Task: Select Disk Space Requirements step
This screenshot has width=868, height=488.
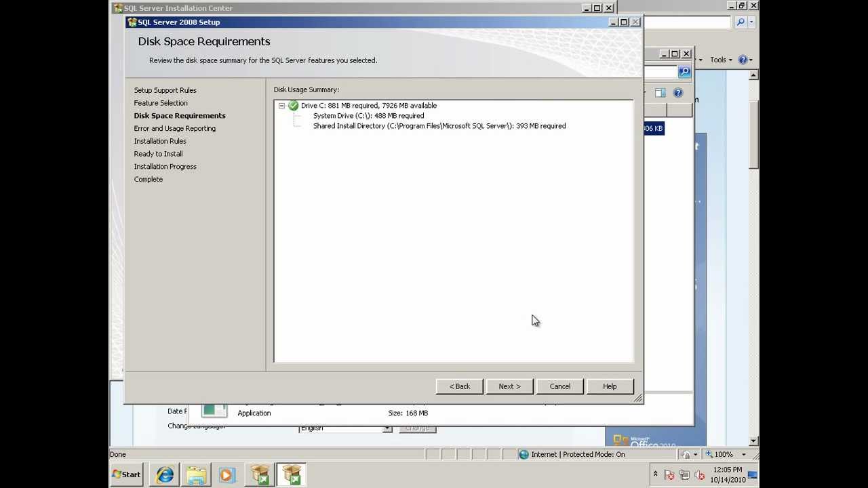Action: [180, 116]
